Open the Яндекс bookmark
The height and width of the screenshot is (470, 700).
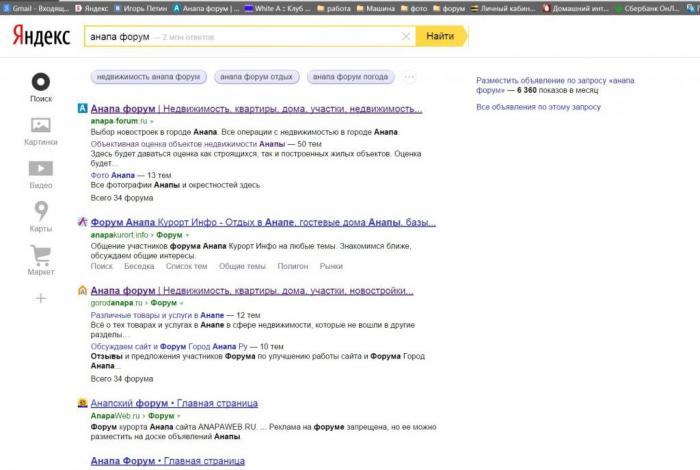point(92,8)
